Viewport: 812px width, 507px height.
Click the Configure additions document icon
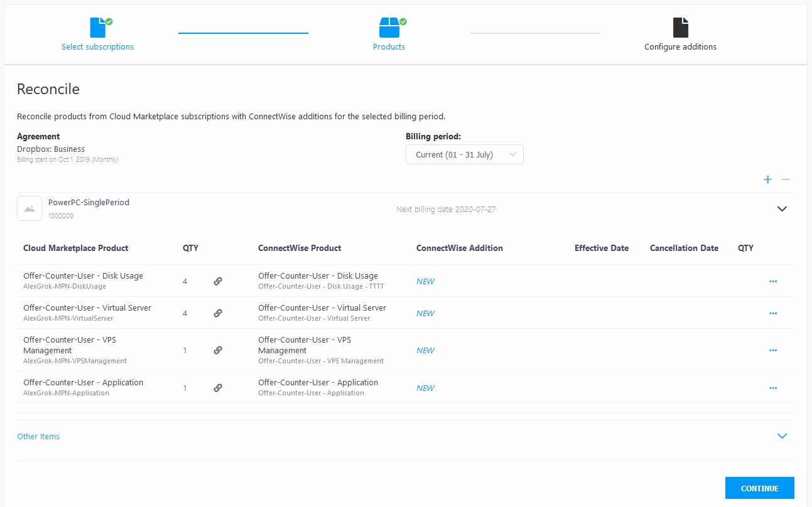click(680, 28)
